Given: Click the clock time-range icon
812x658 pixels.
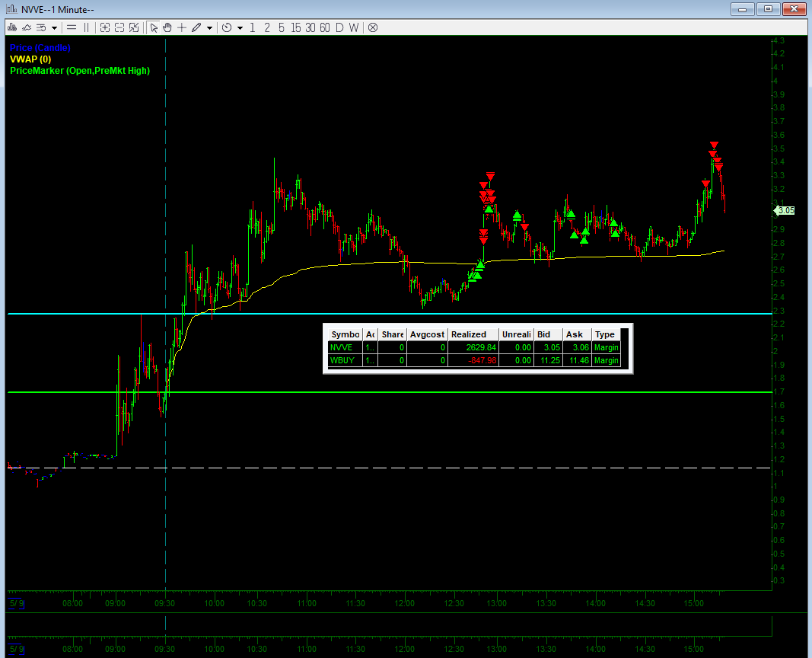Looking at the screenshot, I should (x=227, y=27).
